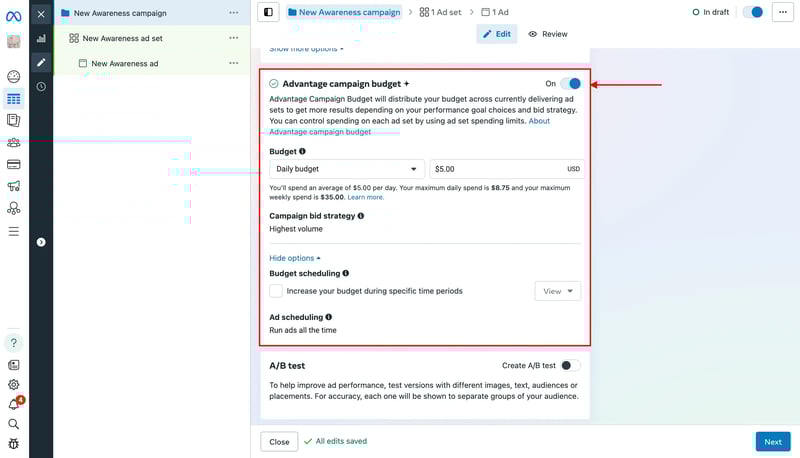Open the Events Manager nodes icon
Viewport: 800px width, 458px height.
click(14, 208)
